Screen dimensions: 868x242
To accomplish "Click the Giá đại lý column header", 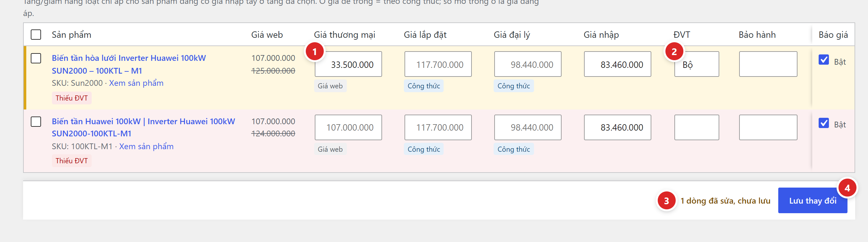I will 512,35.
